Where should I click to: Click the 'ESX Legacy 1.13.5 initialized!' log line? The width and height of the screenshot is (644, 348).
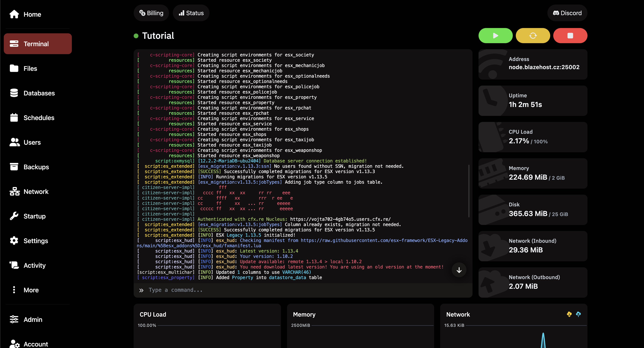[255, 235]
